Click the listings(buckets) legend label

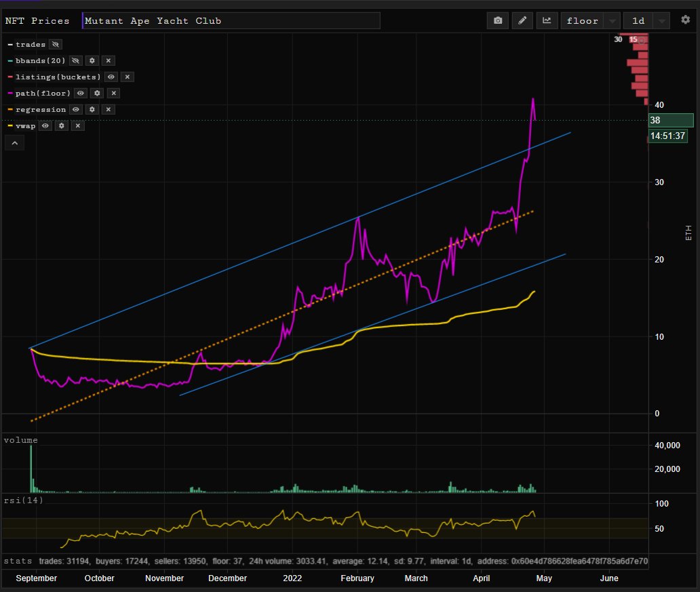click(58, 77)
